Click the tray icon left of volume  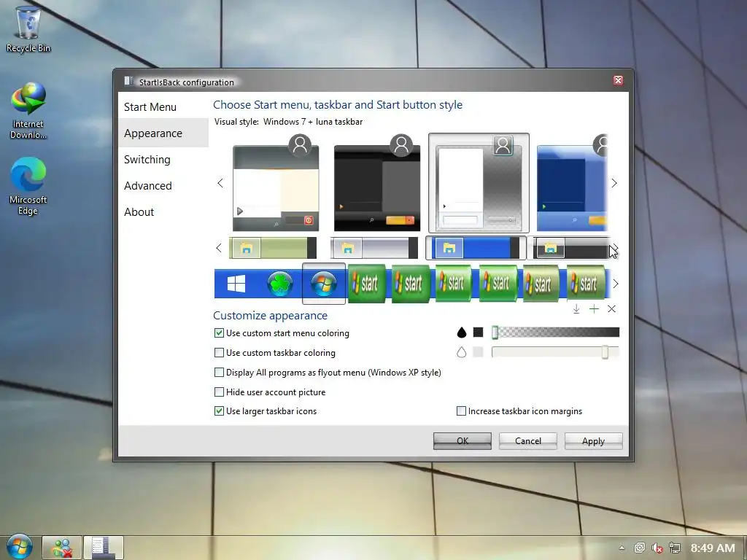click(x=639, y=548)
